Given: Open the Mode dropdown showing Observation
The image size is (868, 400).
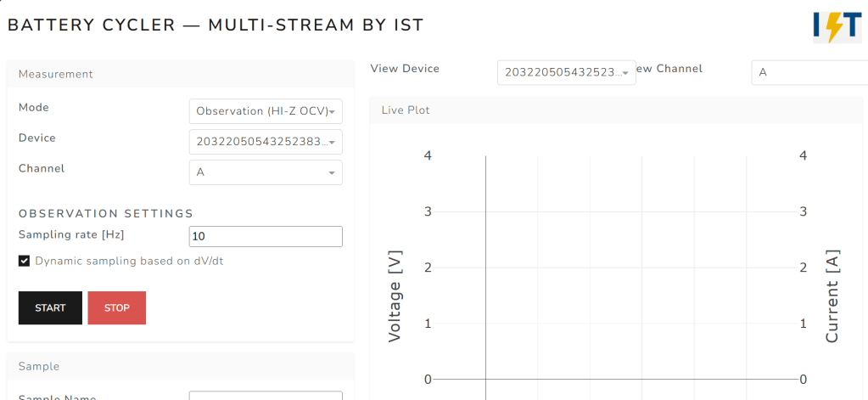Looking at the screenshot, I should coord(265,111).
